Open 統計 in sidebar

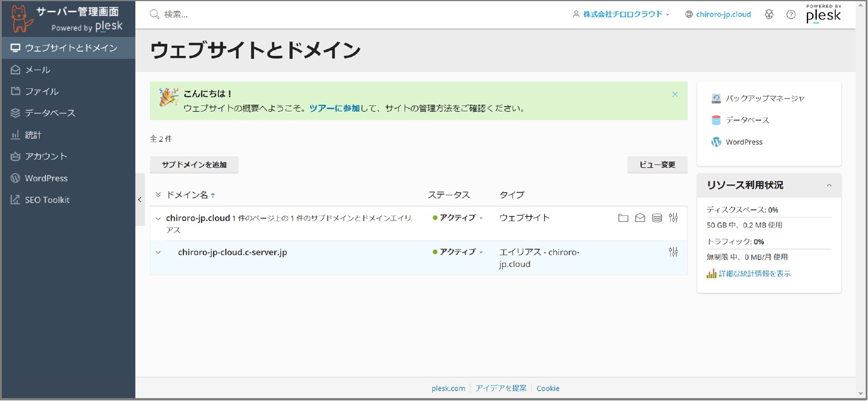click(68, 135)
